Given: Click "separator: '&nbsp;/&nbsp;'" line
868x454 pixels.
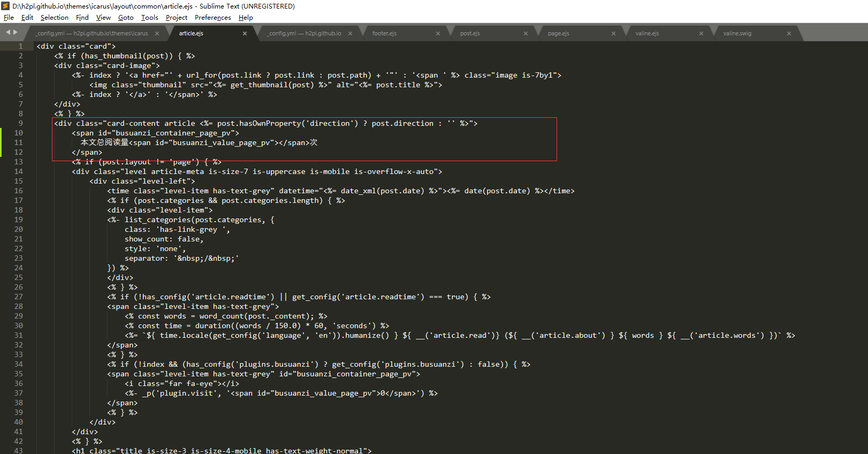Looking at the screenshot, I should pos(182,258).
